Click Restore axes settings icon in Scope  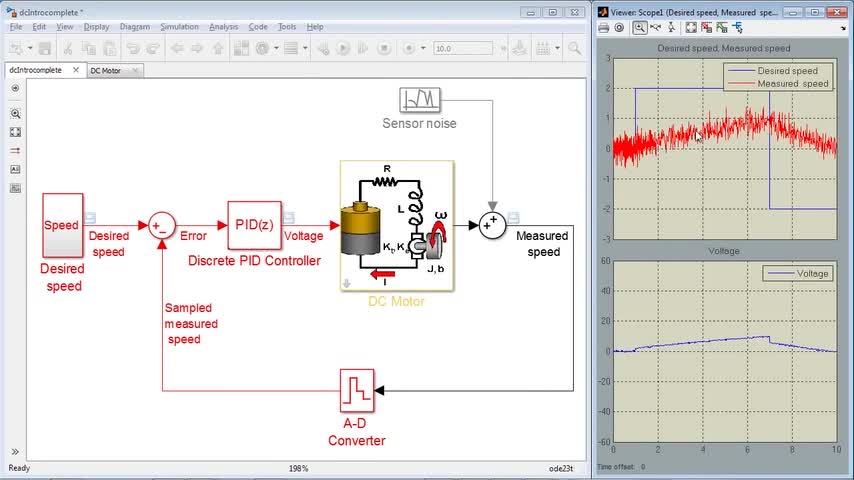[x=722, y=28]
